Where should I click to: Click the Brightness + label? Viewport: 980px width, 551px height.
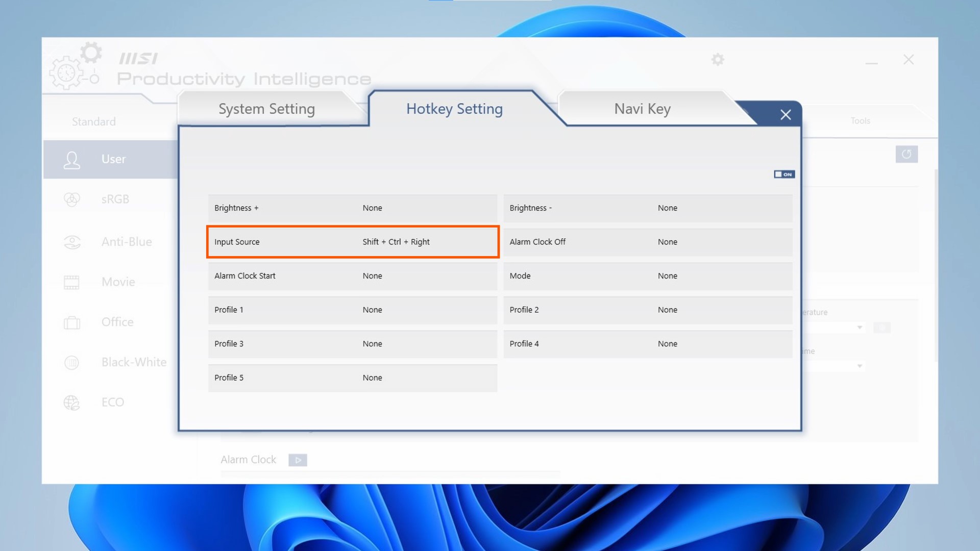236,208
